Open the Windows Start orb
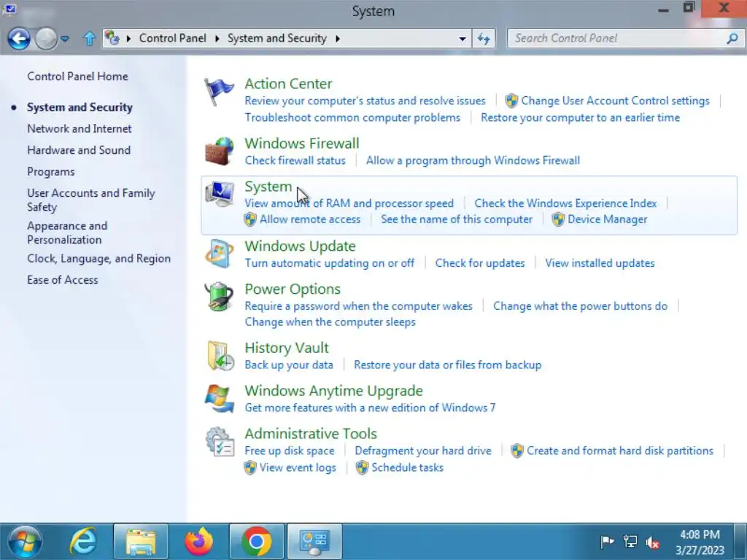 [x=25, y=542]
